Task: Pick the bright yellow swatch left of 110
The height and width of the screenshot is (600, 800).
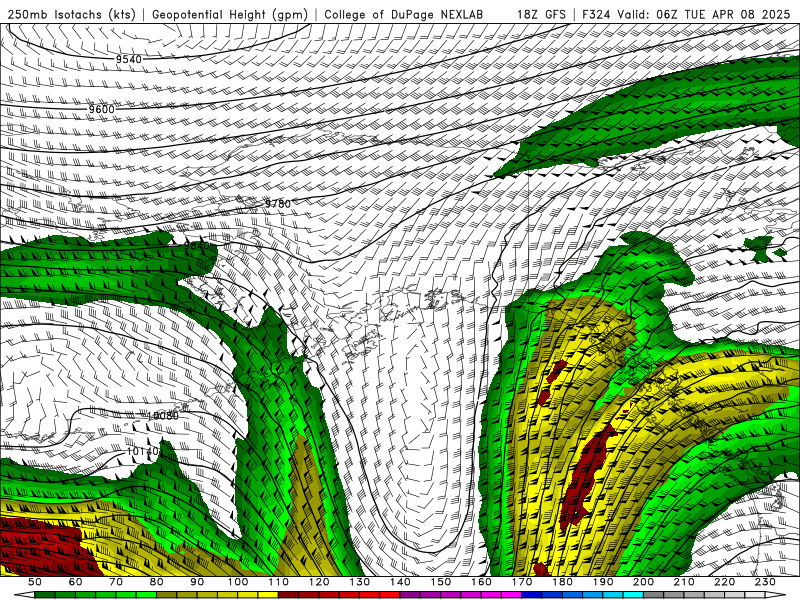Action: tap(268, 595)
